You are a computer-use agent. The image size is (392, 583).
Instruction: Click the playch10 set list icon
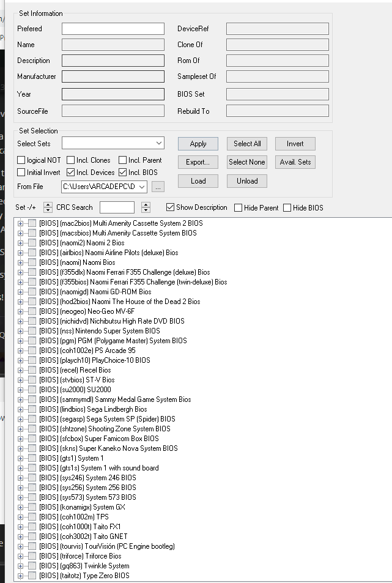(x=32, y=361)
